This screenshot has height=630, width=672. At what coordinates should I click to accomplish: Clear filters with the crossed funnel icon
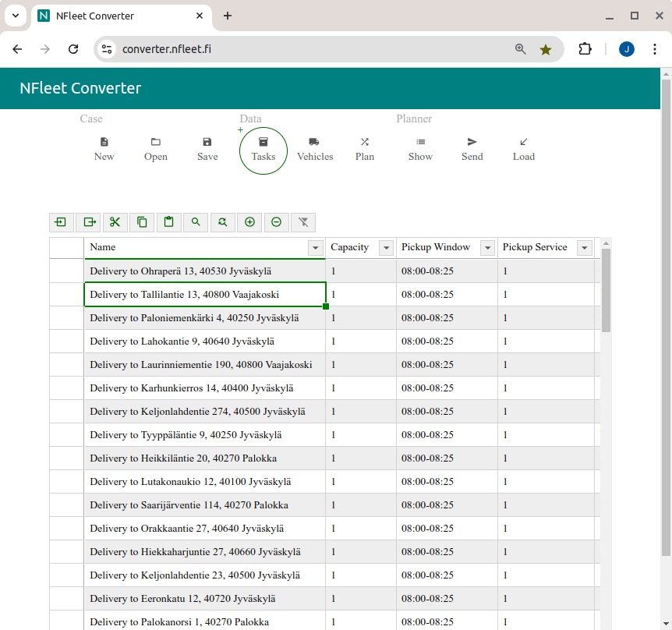click(303, 222)
